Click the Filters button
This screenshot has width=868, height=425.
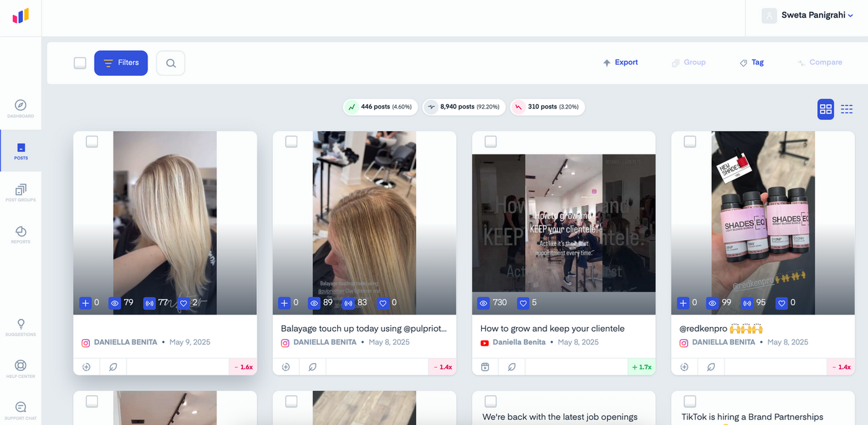coord(121,63)
